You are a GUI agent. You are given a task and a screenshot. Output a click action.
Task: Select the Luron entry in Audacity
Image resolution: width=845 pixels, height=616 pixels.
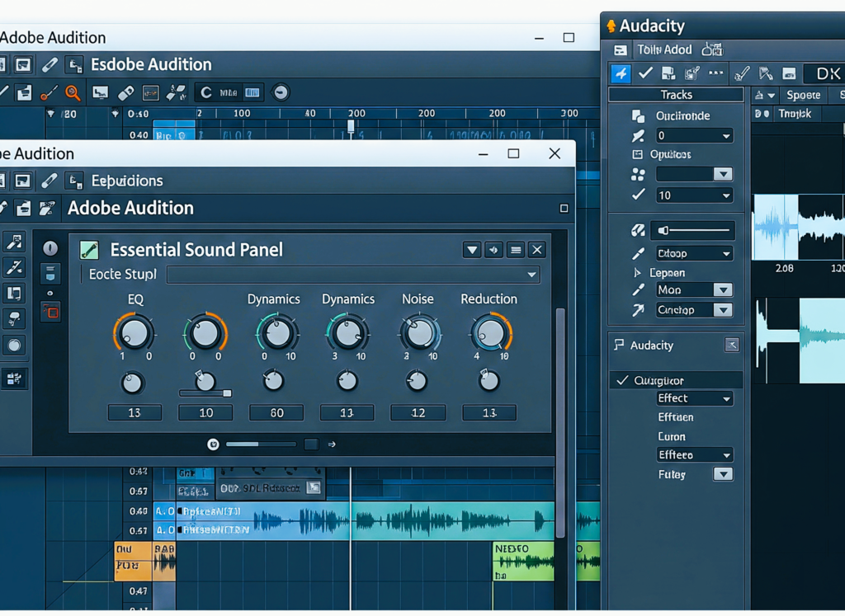672,437
